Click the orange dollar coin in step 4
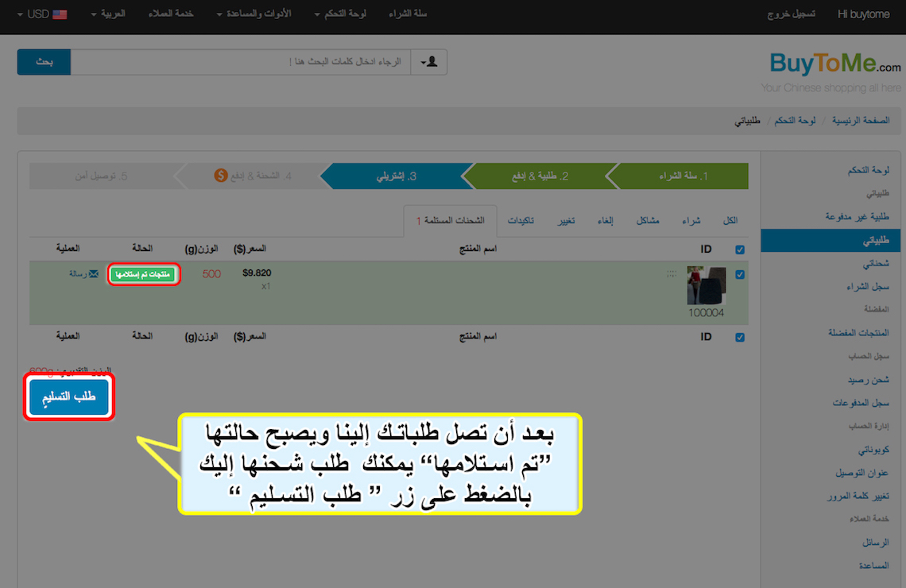The image size is (906, 588). 221,175
